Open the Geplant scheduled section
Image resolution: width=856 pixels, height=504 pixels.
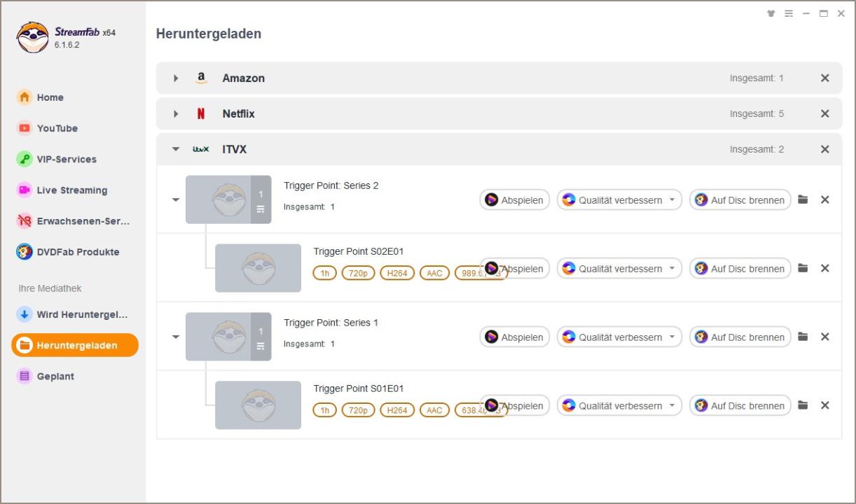[x=55, y=376]
